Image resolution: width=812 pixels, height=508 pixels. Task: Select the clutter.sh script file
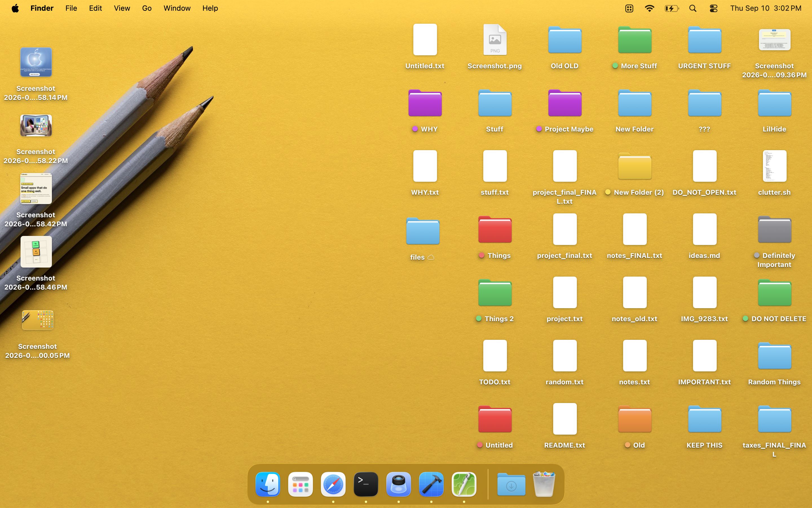coord(775,166)
